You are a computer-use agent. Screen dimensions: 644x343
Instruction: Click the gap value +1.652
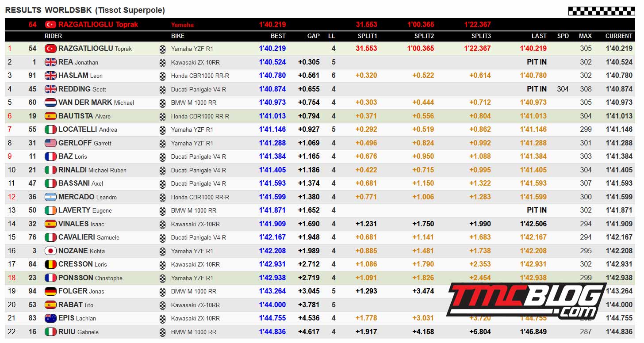tap(309, 210)
